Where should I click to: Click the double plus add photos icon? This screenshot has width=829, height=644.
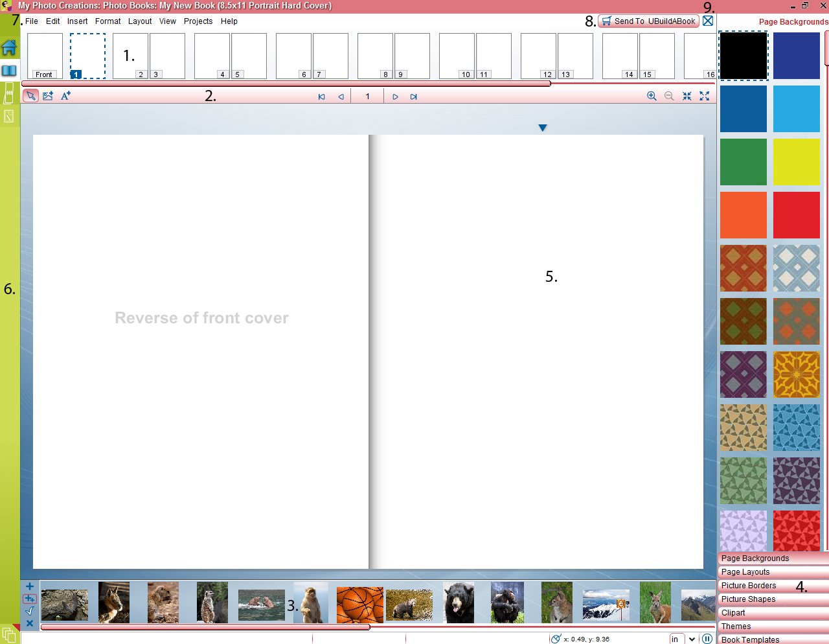pyautogui.click(x=30, y=599)
